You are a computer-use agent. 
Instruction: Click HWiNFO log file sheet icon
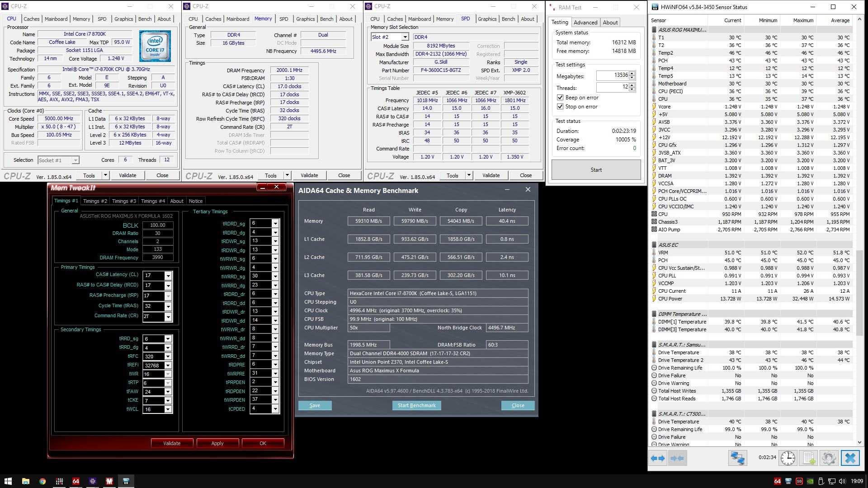tap(809, 458)
